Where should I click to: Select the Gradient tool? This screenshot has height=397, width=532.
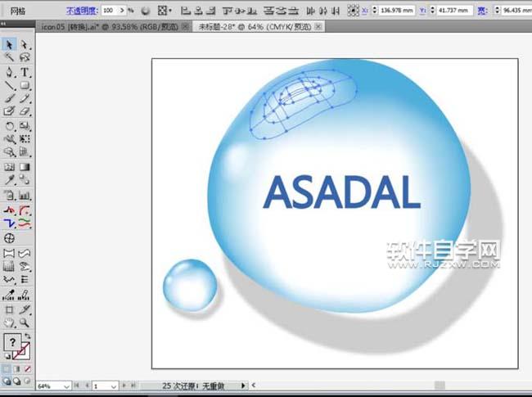click(25, 167)
